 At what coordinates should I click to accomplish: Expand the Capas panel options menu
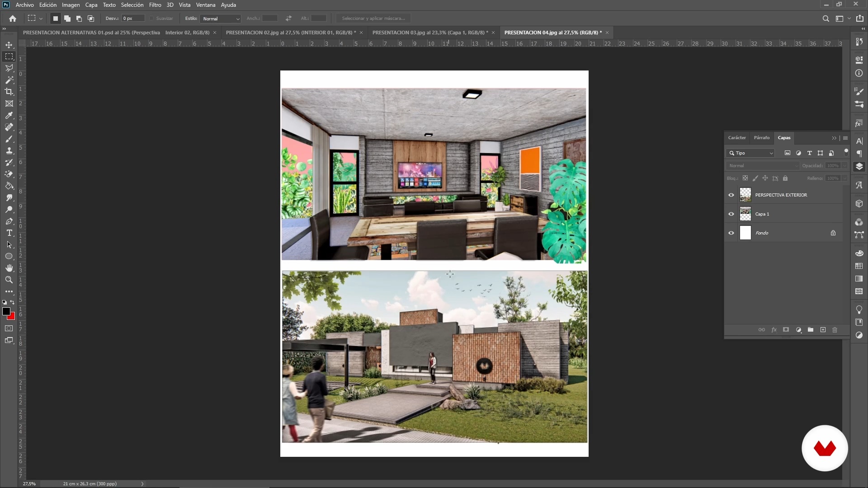click(845, 138)
